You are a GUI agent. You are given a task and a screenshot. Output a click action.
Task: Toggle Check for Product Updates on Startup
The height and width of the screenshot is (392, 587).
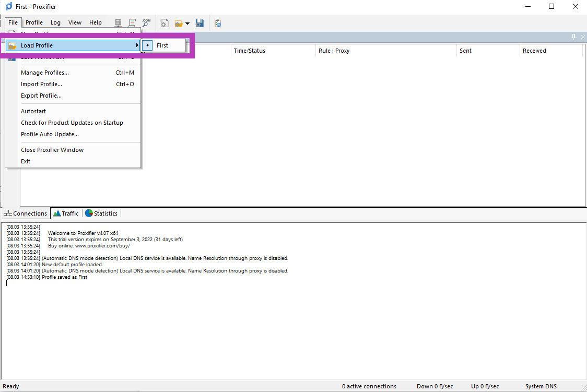click(72, 123)
